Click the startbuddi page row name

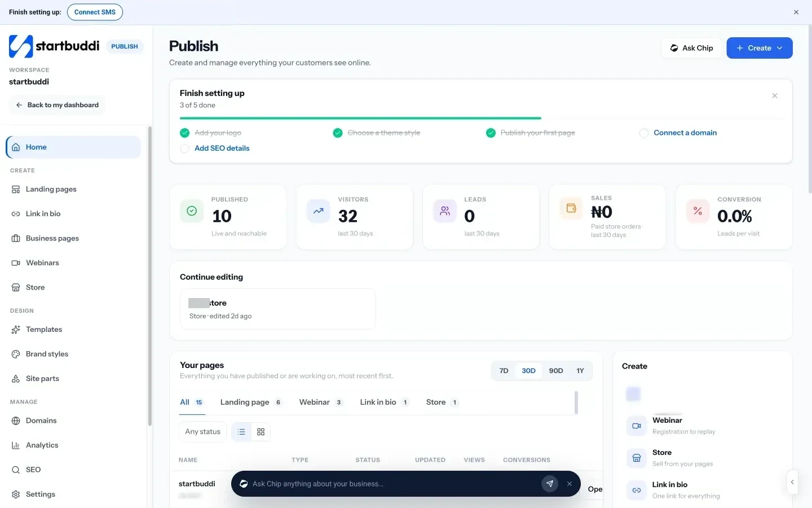[x=197, y=484]
